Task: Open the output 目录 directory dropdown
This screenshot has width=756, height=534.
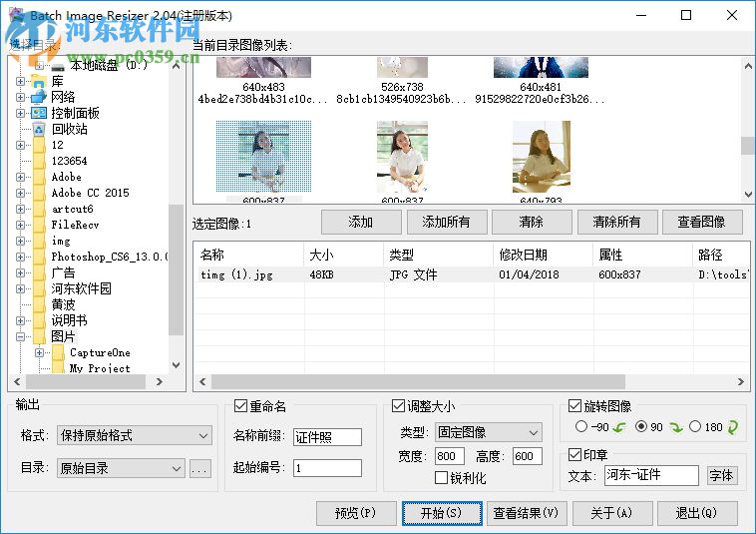Action: (121, 468)
